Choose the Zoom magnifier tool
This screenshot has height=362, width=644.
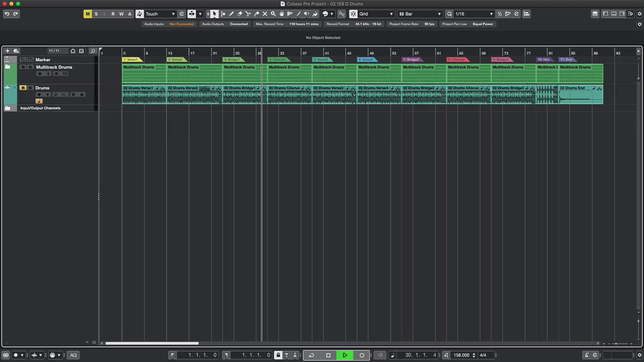(x=273, y=14)
